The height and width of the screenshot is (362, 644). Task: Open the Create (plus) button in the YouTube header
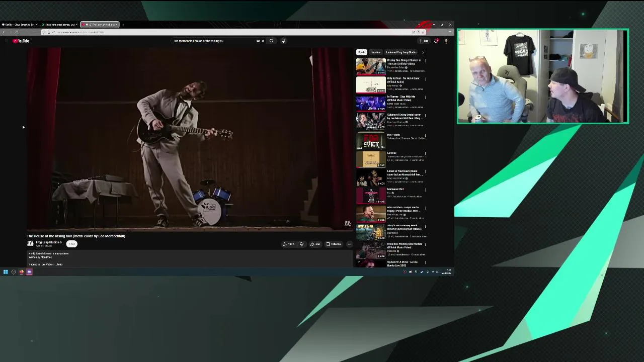[424, 41]
